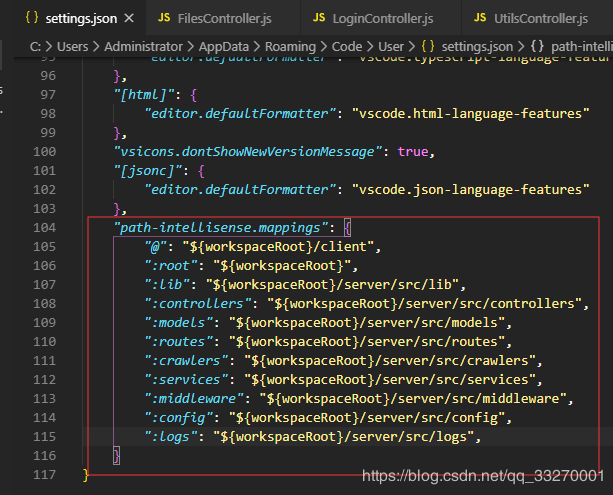Click the JS icon on FilesController.js tab

pyautogui.click(x=164, y=18)
